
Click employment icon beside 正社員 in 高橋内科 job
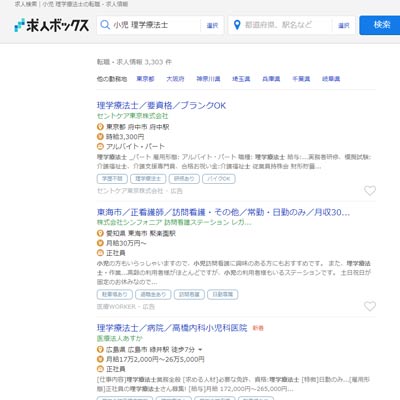tap(100, 369)
